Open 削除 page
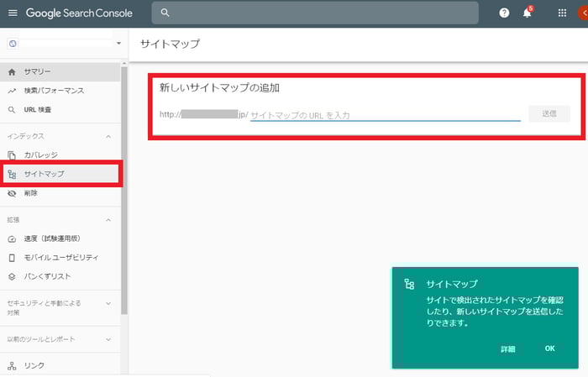 (60, 193)
